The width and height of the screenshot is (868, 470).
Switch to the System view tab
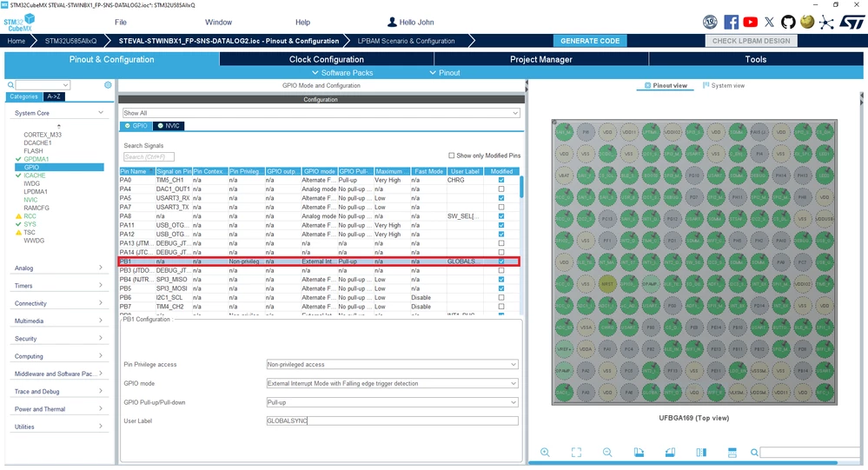(x=724, y=85)
